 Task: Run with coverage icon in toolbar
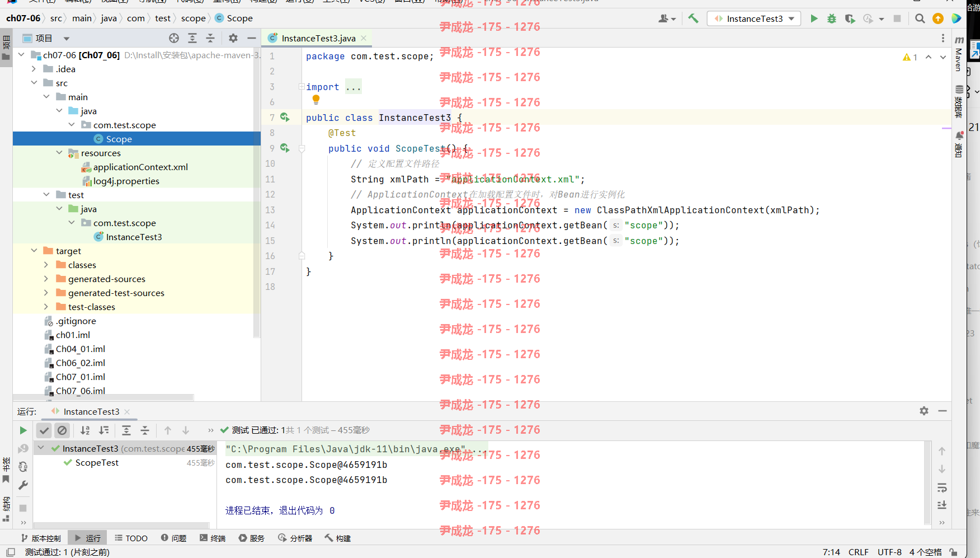coord(850,18)
